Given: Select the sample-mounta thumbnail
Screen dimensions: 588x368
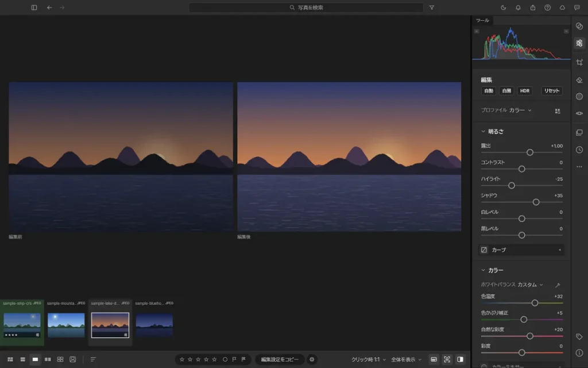Looking at the screenshot, I should (66, 325).
